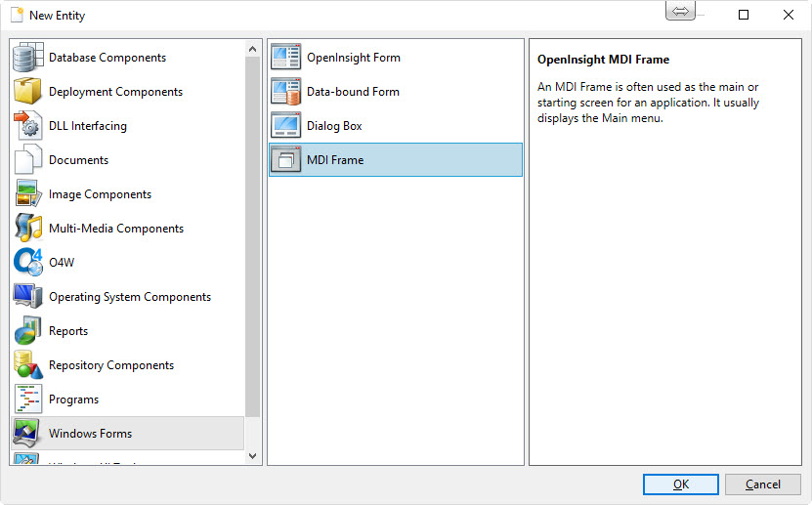
Task: Click the Multi-Media Components music note icon
Action: point(28,229)
